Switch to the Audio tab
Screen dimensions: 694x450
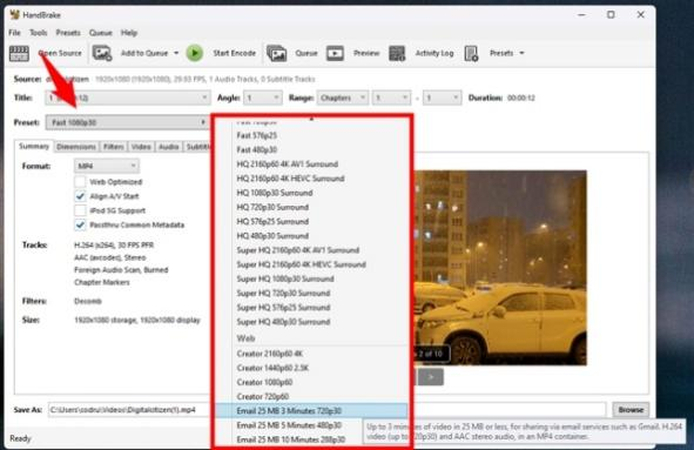[169, 147]
